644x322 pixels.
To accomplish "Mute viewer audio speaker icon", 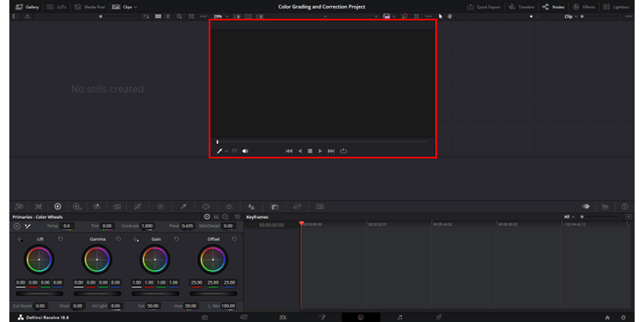I will pos(245,151).
